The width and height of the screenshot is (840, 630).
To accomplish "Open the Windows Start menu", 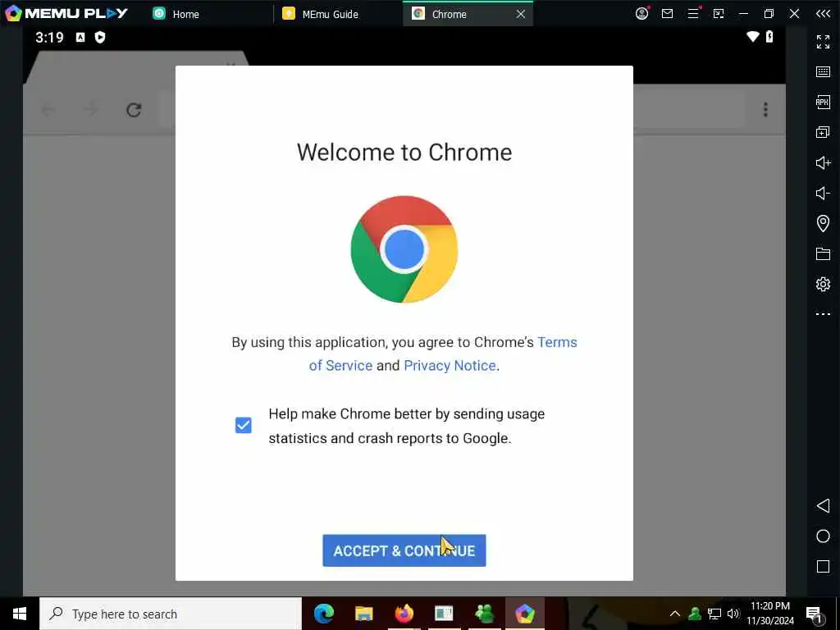I will tap(20, 614).
